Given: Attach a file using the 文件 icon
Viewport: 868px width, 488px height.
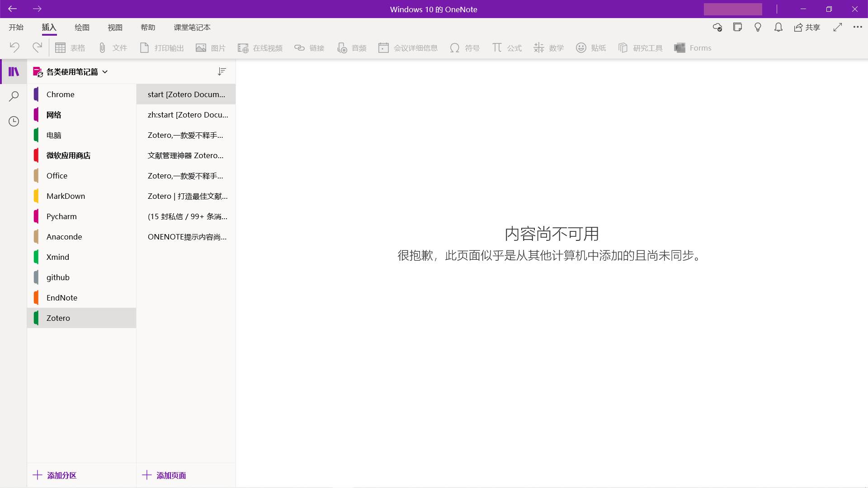Looking at the screenshot, I should (112, 47).
